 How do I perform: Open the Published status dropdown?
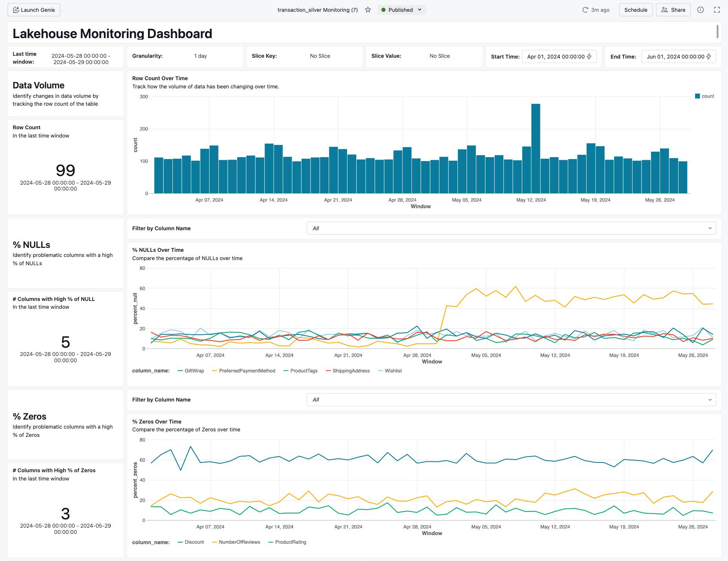402,10
